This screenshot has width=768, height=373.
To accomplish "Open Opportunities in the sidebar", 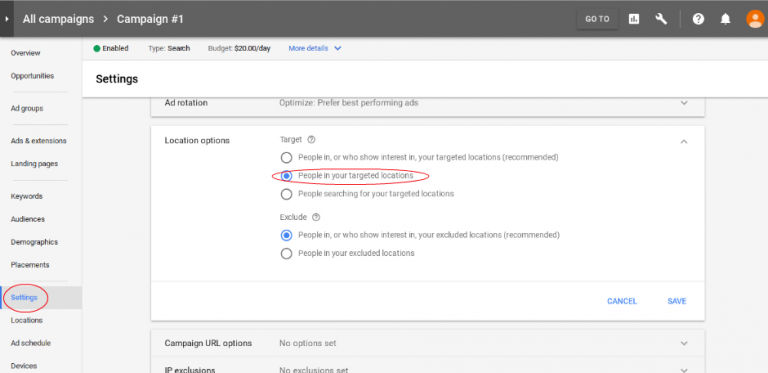I will pos(32,76).
